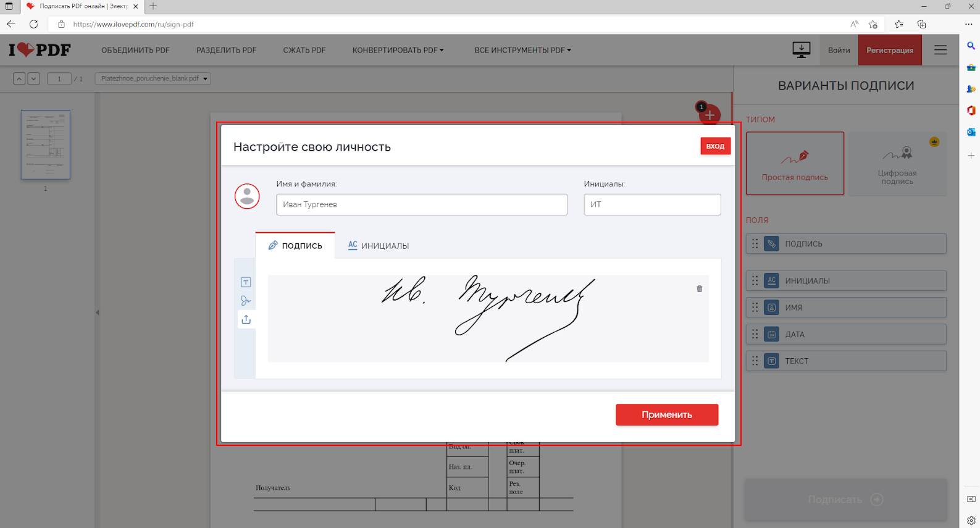
Task: Open the desktop app download icon
Action: tap(801, 50)
